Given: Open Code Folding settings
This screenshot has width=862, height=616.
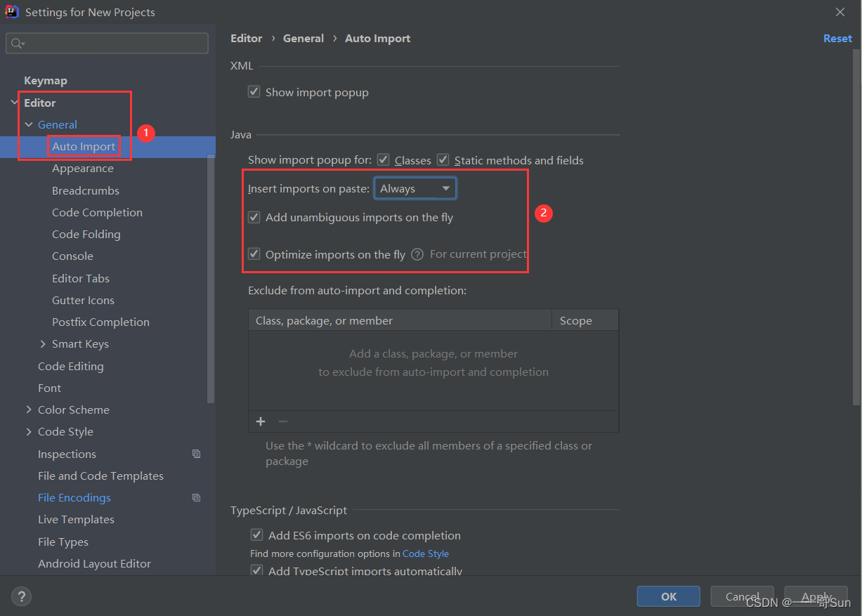Looking at the screenshot, I should click(x=86, y=234).
